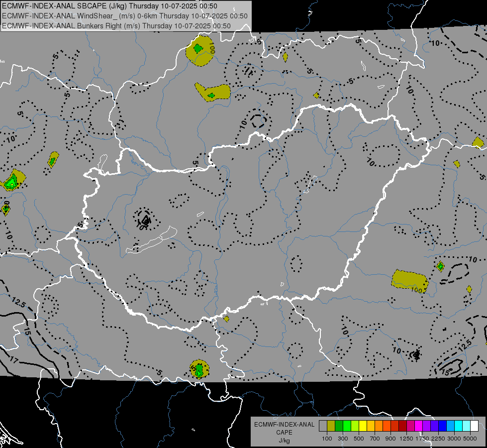Select the pale cyan swatch left of 5000 tick
This screenshot has width=487, height=448.
[467, 426]
